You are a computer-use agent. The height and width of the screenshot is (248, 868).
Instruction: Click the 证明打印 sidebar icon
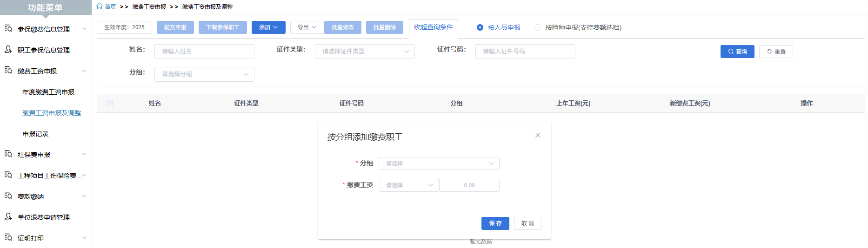[8, 238]
